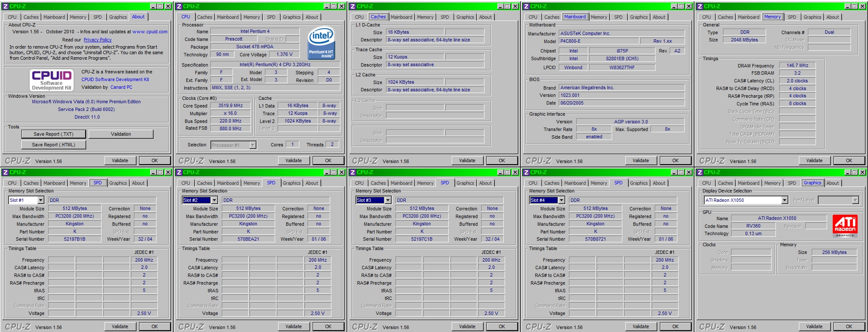Image resolution: width=868 pixels, height=332 pixels.
Task: Click OK in the L1 D-Cache window
Action: click(x=502, y=160)
